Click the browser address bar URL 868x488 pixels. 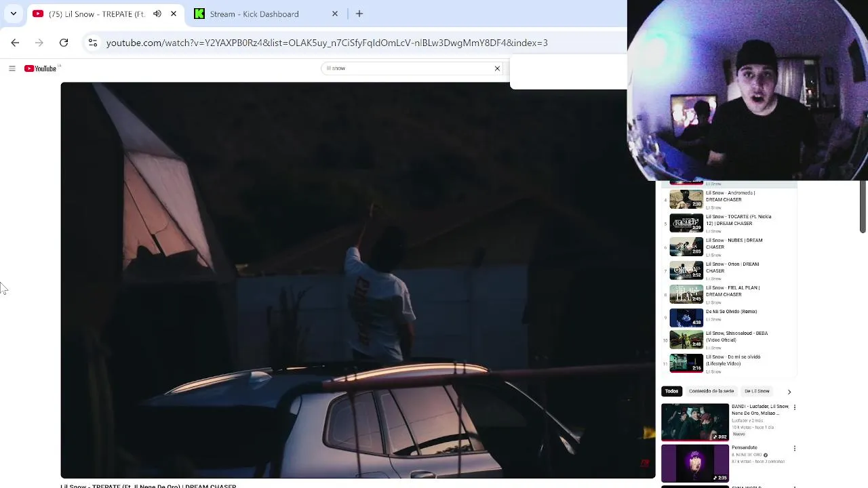point(327,43)
